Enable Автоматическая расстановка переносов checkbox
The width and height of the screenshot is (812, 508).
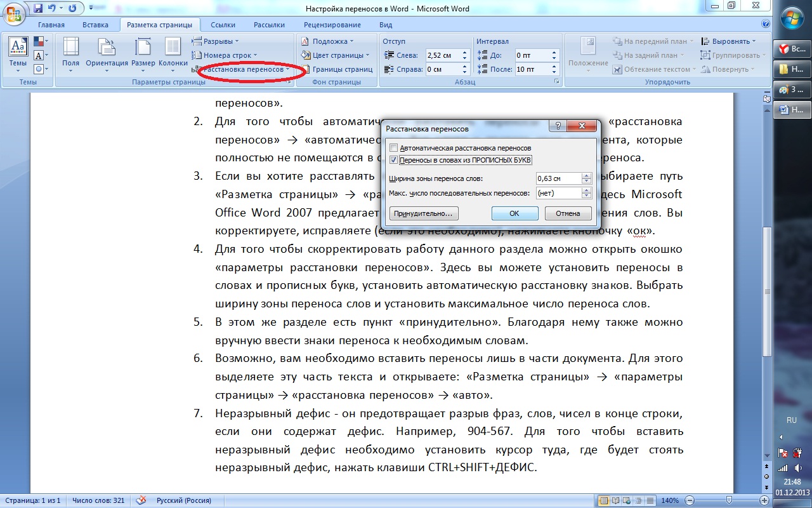click(x=393, y=148)
